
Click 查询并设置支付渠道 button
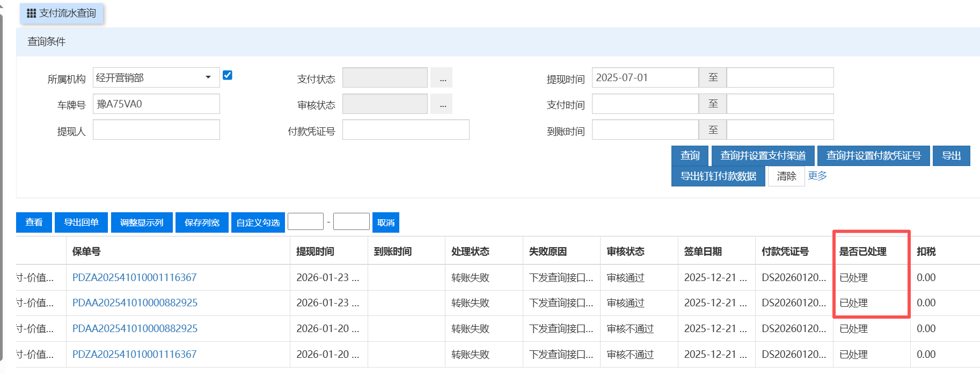763,156
